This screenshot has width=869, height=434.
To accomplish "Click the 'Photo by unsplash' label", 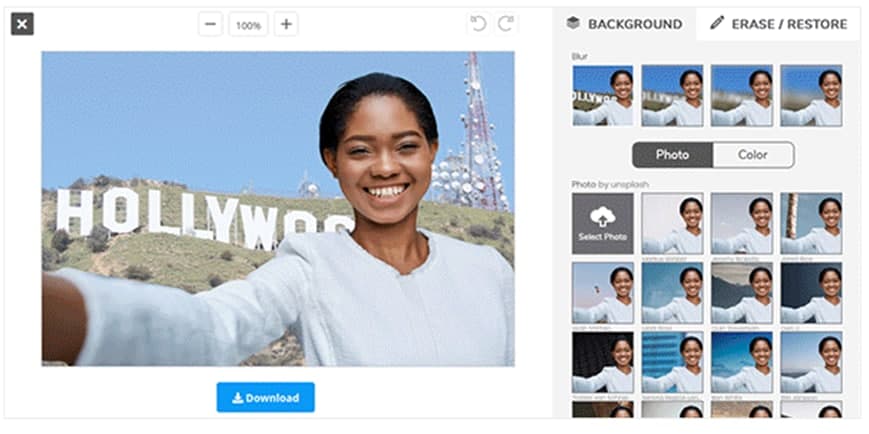I will tap(610, 185).
